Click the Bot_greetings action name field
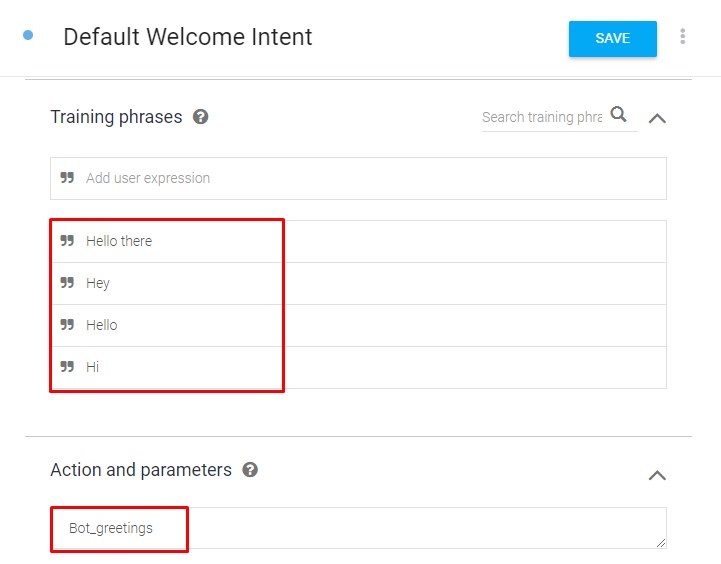This screenshot has height=564, width=721. (358, 528)
